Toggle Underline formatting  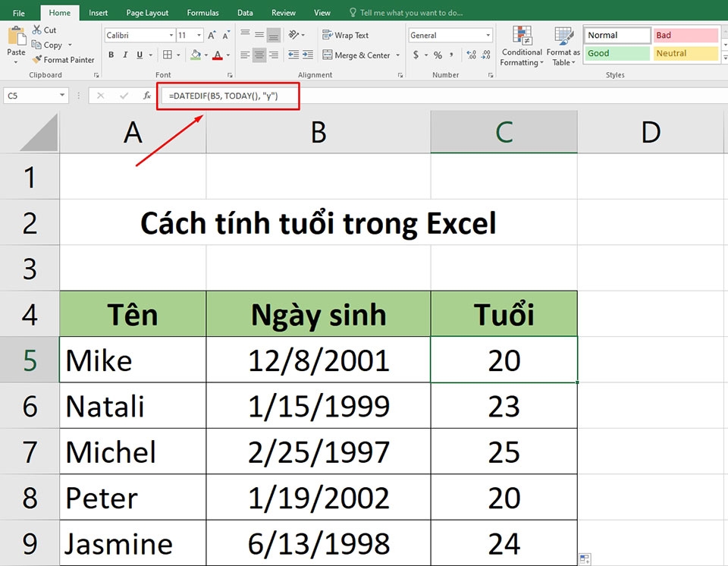(139, 55)
